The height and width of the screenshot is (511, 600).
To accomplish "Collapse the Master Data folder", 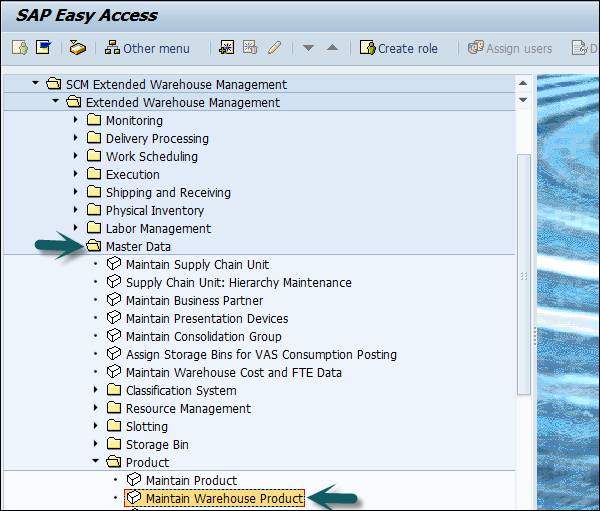I will [76, 247].
